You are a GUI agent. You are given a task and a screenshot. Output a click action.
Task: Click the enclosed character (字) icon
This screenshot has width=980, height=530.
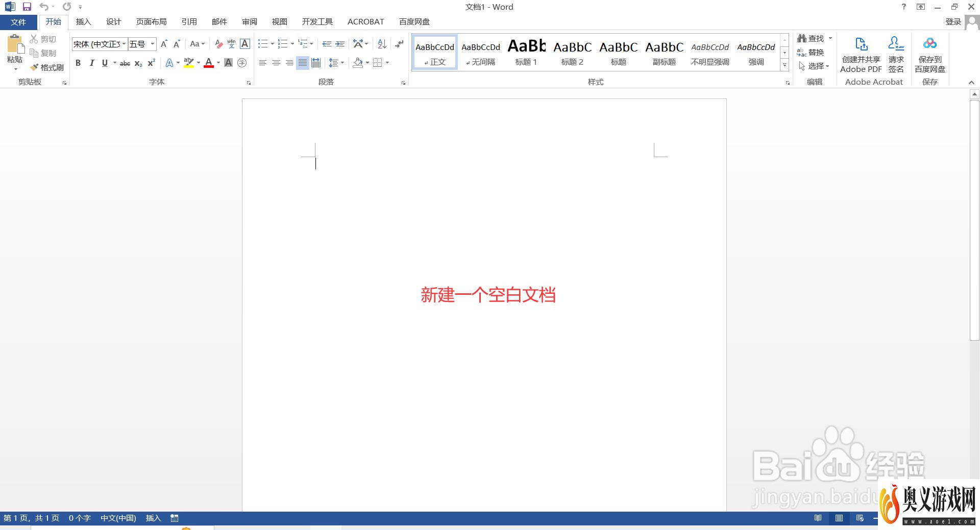pos(242,63)
